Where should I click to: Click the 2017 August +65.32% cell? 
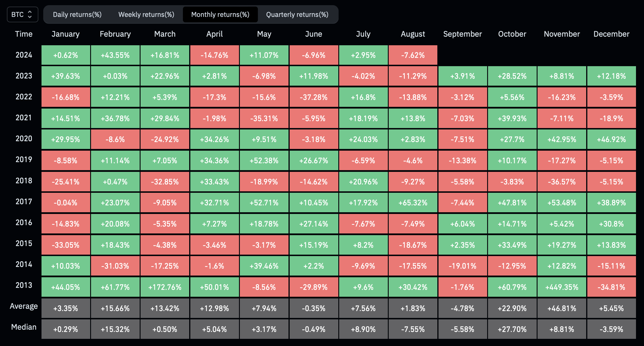point(413,203)
